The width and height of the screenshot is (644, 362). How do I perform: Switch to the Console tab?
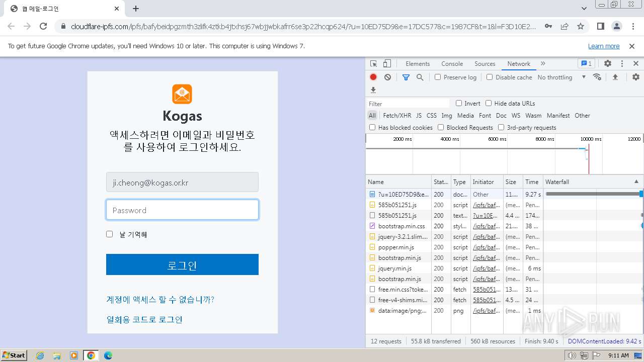click(x=452, y=64)
